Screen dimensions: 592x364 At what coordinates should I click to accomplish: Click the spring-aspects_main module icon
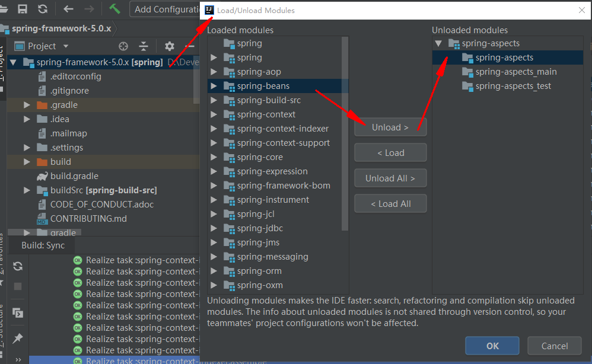pos(467,72)
